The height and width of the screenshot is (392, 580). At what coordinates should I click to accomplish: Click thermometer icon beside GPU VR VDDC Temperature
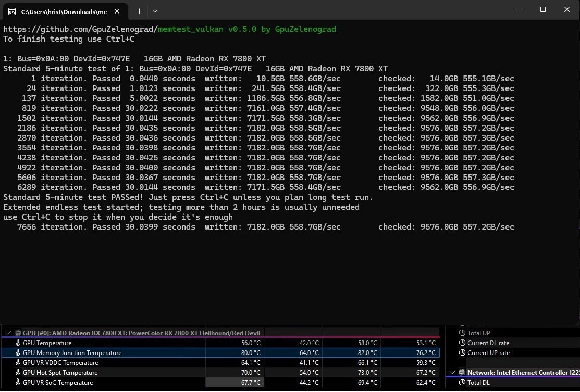pos(17,363)
